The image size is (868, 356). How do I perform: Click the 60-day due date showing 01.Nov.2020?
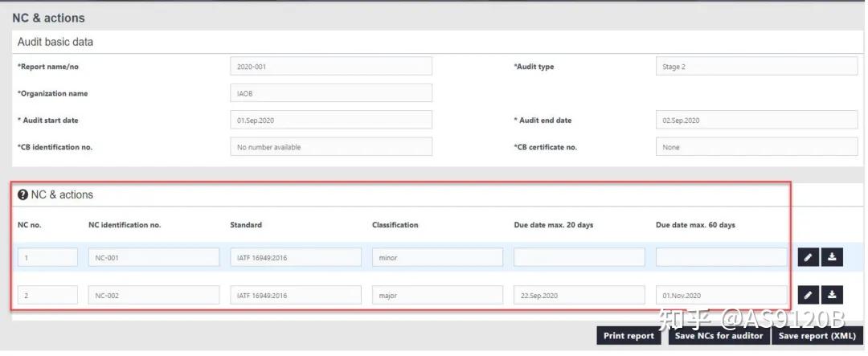(x=721, y=296)
